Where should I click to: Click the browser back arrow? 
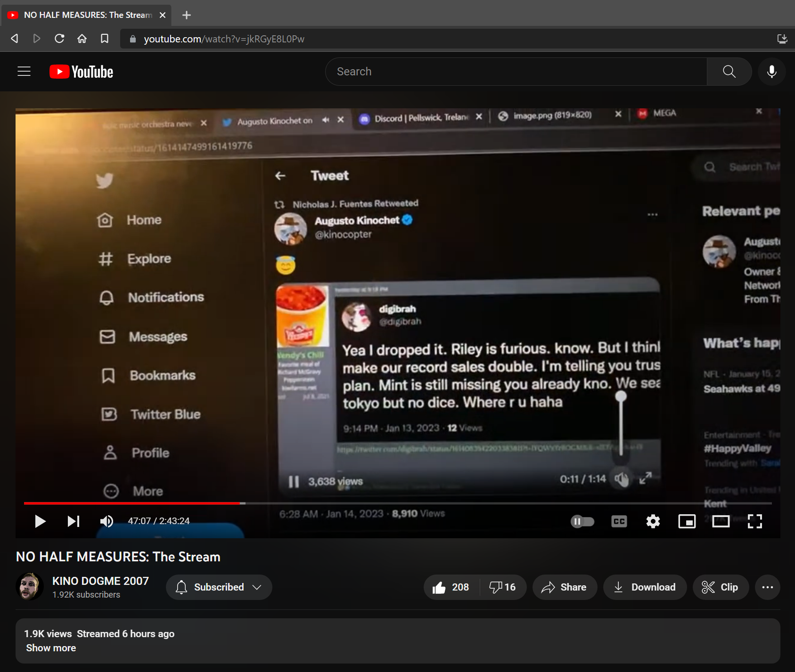coord(15,39)
